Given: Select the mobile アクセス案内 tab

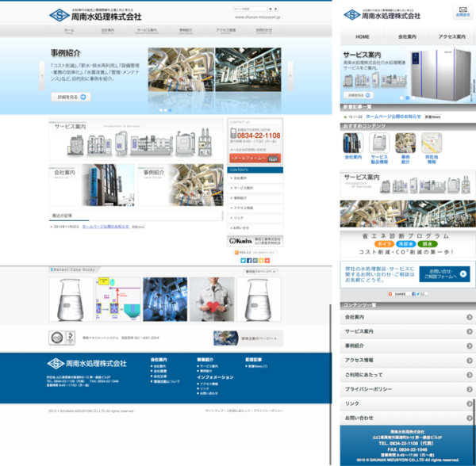Looking at the screenshot, I should 452,36.
